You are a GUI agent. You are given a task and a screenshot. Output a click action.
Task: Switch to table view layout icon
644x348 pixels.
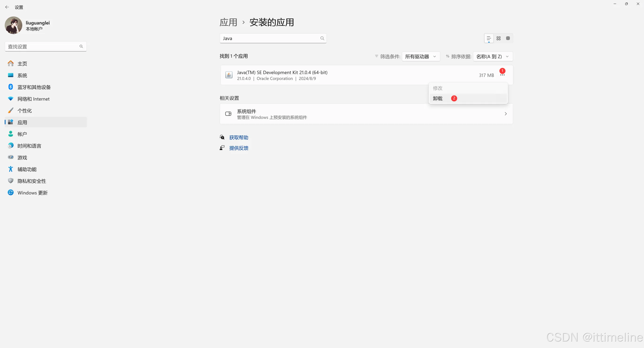[x=508, y=38]
